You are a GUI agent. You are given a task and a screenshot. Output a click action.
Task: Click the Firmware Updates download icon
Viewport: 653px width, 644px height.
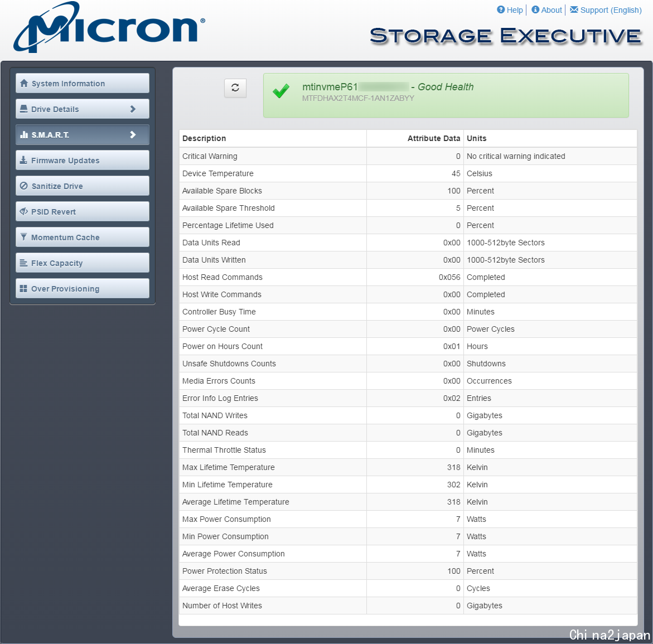coord(24,160)
